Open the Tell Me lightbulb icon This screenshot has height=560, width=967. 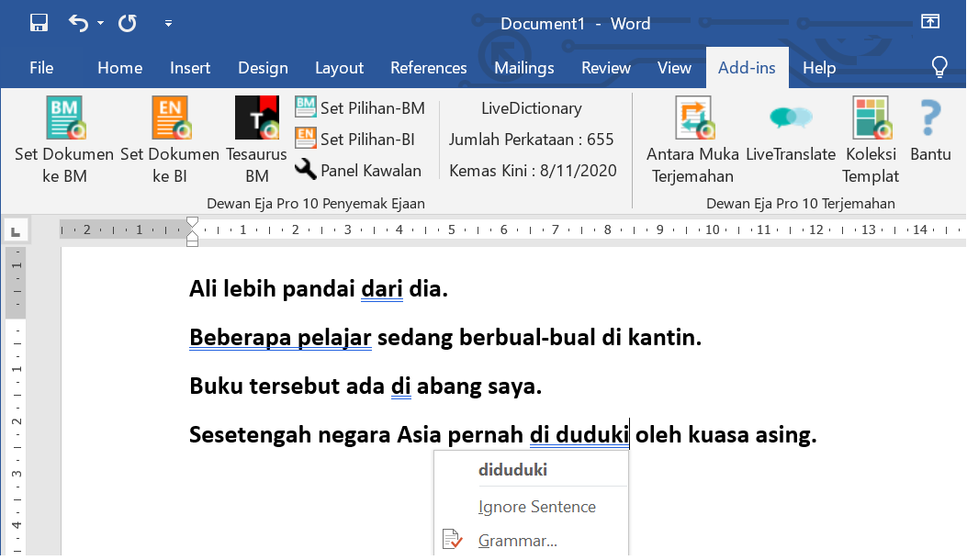939,67
